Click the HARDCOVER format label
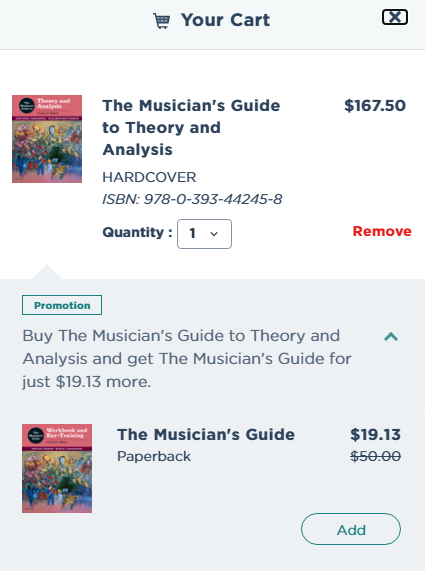The width and height of the screenshot is (425, 571). click(149, 177)
